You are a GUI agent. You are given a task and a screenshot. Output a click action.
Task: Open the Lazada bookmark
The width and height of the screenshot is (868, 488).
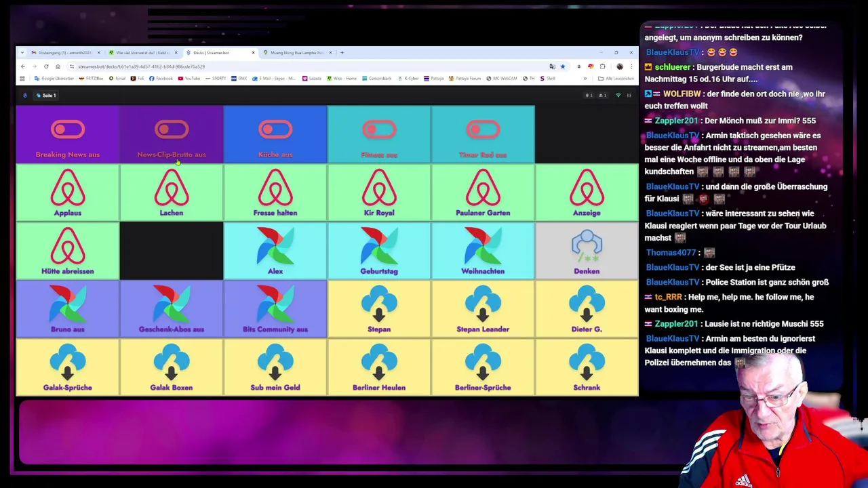(x=312, y=79)
